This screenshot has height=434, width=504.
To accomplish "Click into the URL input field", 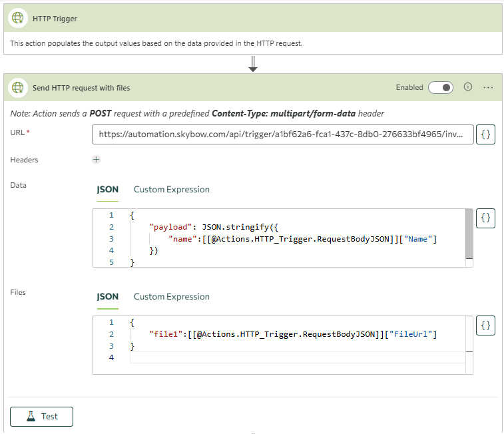I will pos(283,134).
